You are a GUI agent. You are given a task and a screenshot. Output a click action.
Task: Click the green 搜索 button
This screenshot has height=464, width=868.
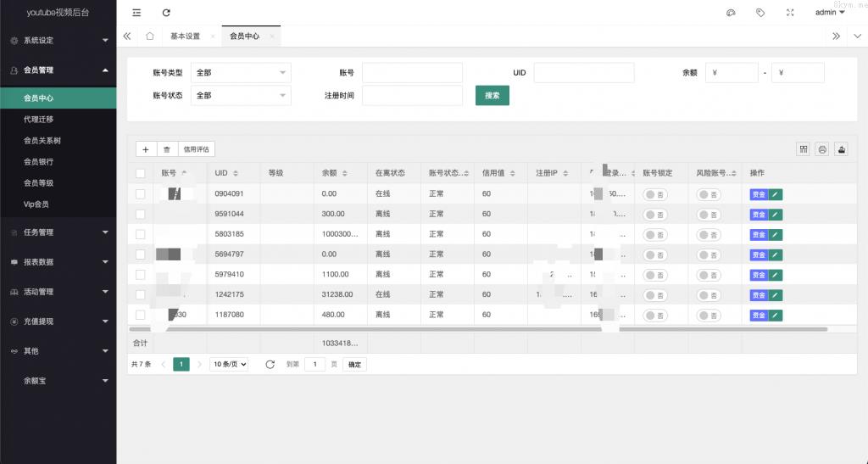pos(492,96)
